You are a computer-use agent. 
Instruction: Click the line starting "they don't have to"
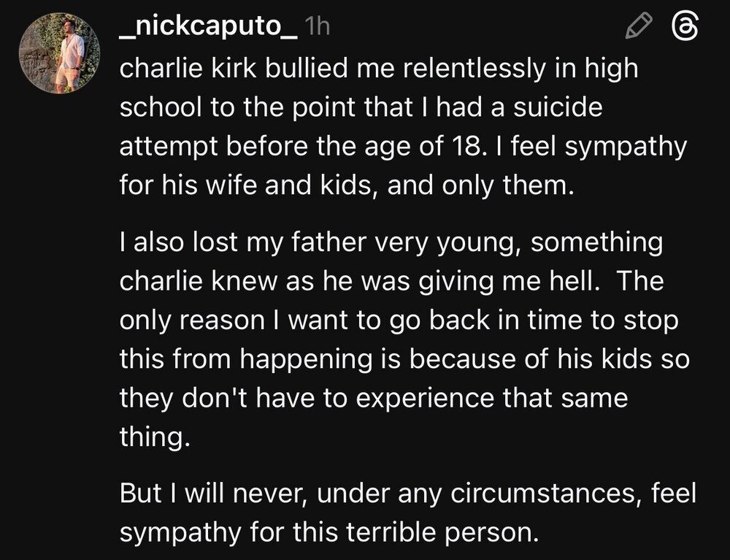coord(373,397)
